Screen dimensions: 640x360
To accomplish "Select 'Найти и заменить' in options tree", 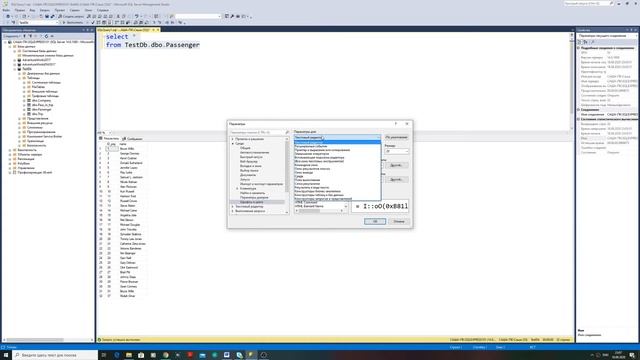I will (x=252, y=193).
